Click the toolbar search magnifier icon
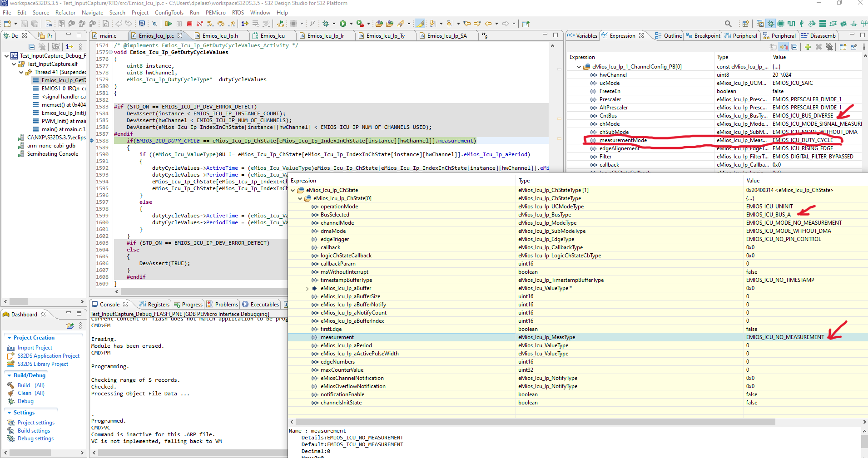 tap(728, 24)
